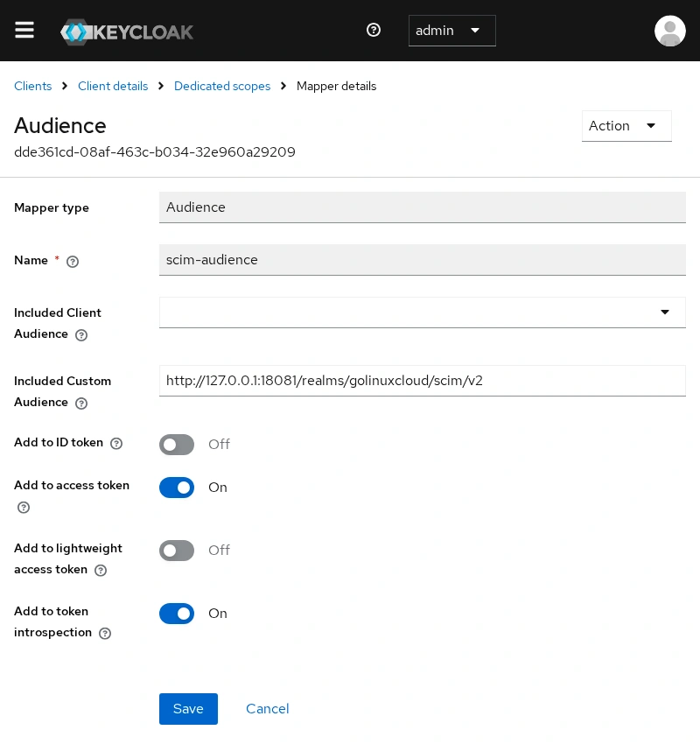Open the user avatar menu
Screen dimensions: 700x744
click(669, 31)
